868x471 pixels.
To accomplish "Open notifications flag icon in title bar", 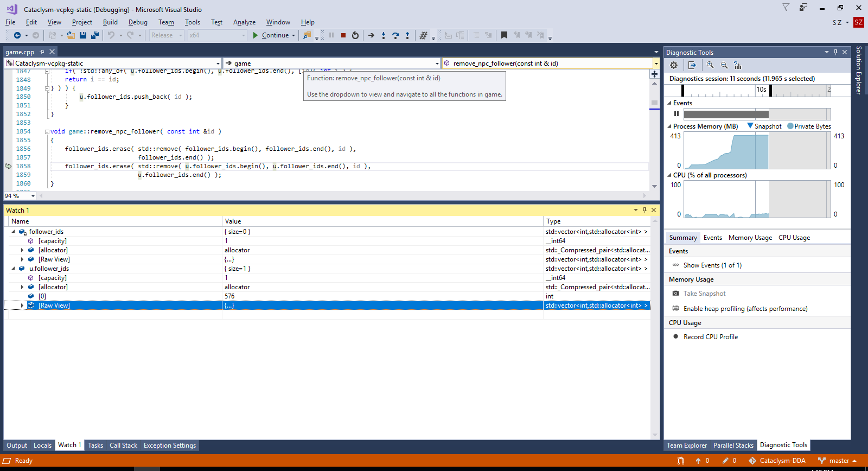I will (x=786, y=7).
